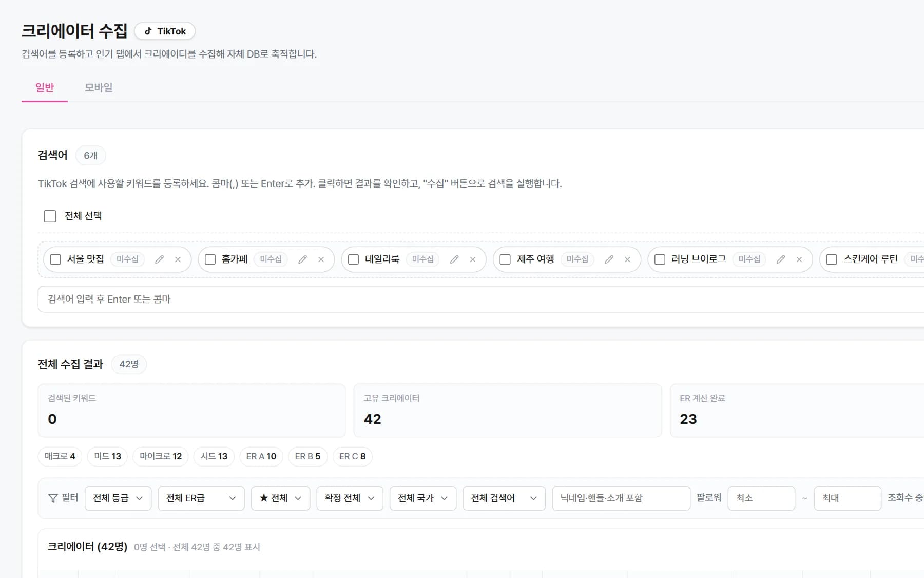Viewport: 924px width, 578px height.
Task: Edit the 러닝 브이로그 keyword with pencil icon
Action: (781, 259)
